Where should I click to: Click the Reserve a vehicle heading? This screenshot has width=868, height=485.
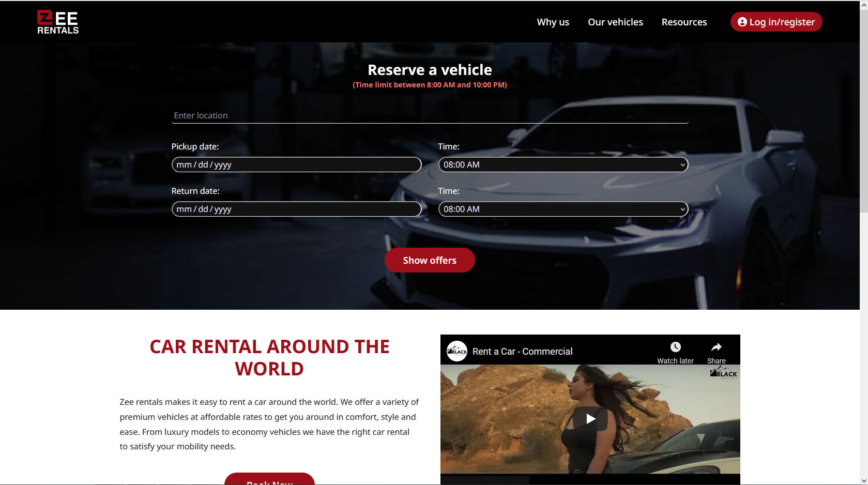coord(430,70)
